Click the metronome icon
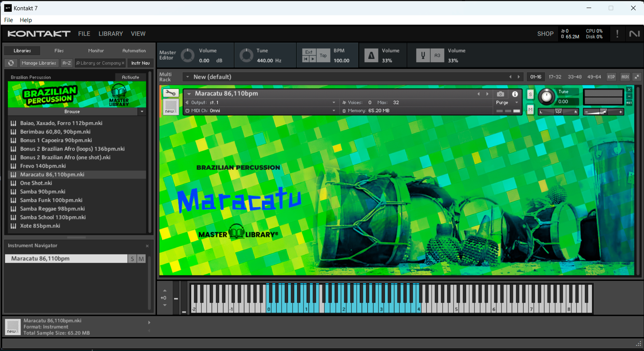Viewport: 644px width, 351px height. pos(371,56)
